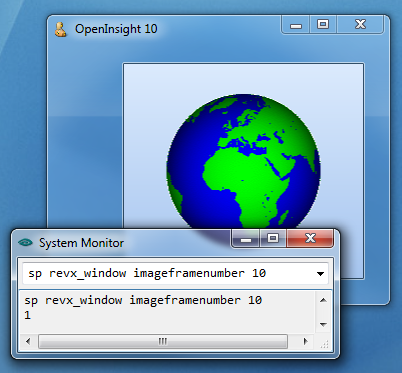Screen dimensions: 402x373
Task: Click the result line showing 1
Action: tap(27, 315)
